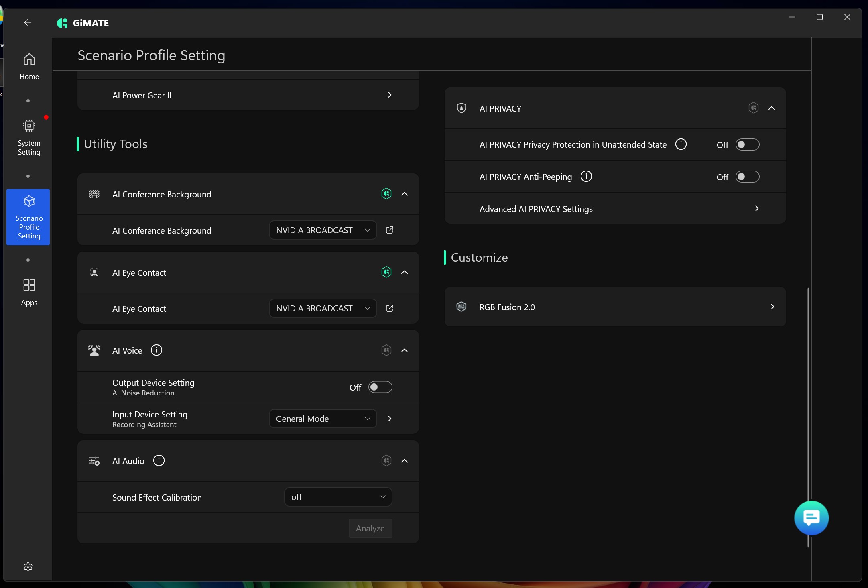Click info icon beside AI PRIVACY Anti-Peeping
This screenshot has width=868, height=588.
(x=586, y=176)
